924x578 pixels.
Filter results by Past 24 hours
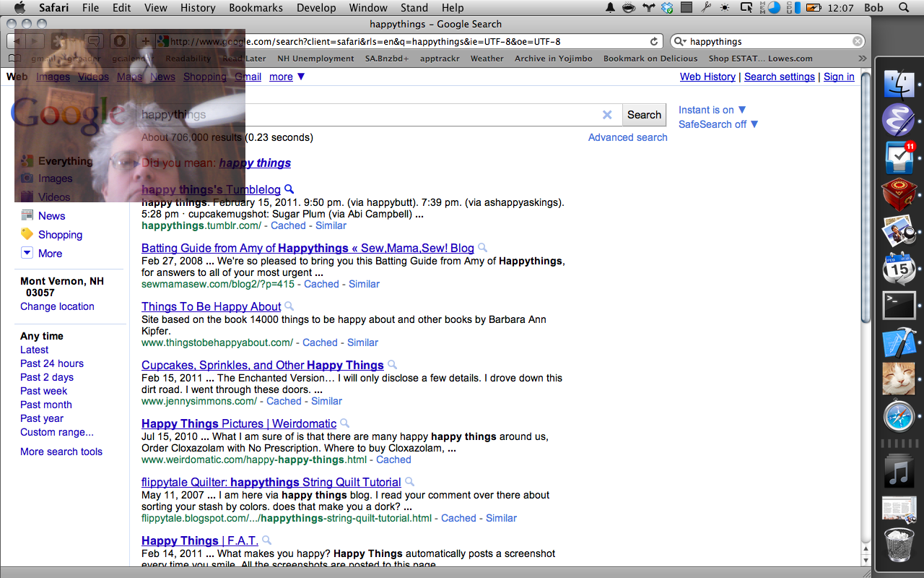pos(52,363)
